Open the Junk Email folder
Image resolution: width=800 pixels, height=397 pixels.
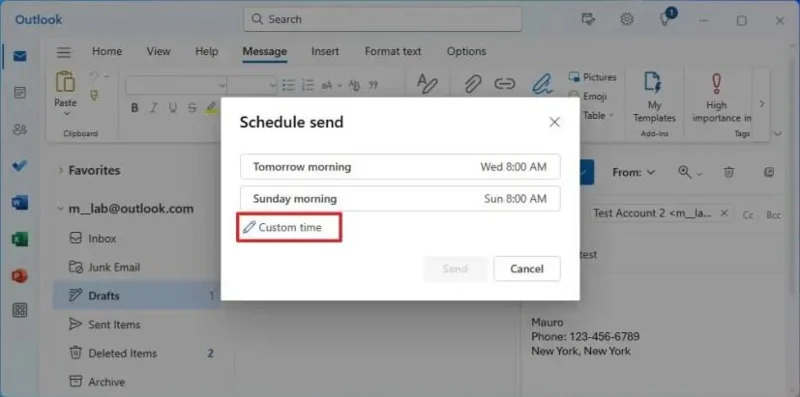[138, 267]
